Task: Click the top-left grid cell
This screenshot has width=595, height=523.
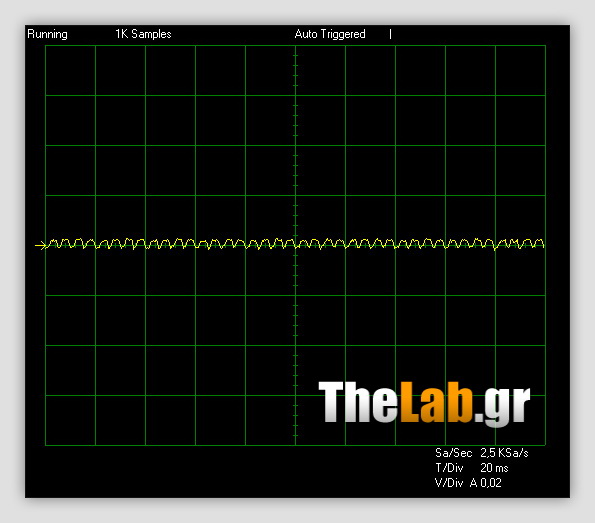Action: click(x=70, y=70)
